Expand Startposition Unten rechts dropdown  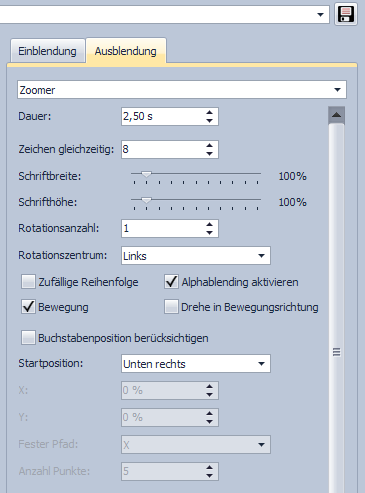[196, 363]
